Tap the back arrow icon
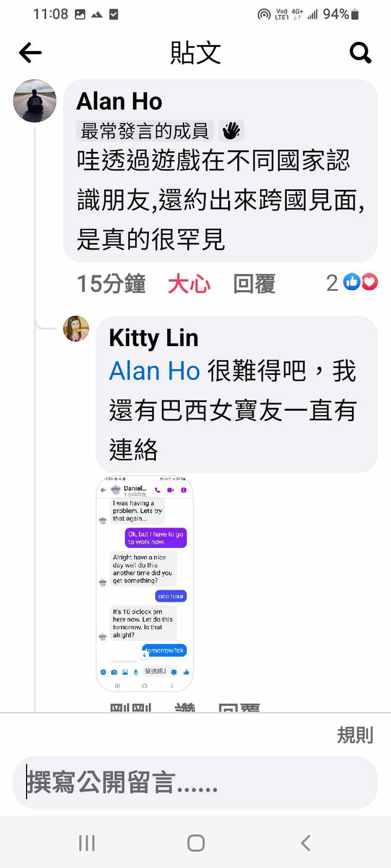Image resolution: width=391 pixels, height=868 pixels. 30,53
